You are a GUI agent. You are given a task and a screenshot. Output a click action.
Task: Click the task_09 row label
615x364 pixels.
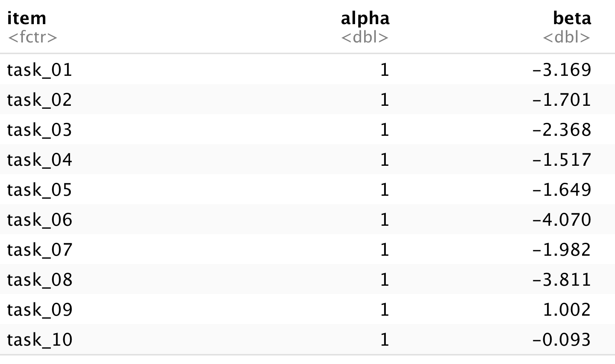[40, 309]
